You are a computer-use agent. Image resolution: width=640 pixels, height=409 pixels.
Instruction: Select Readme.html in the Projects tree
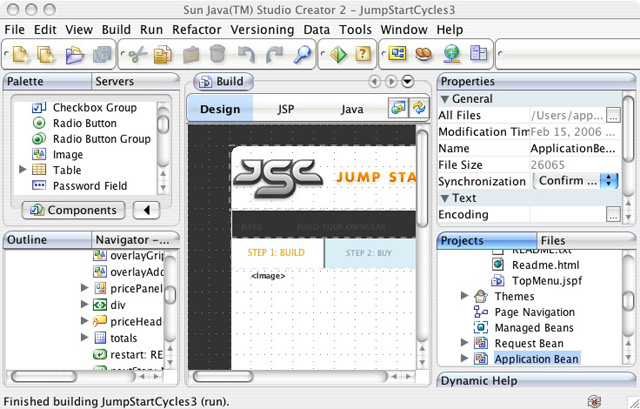(x=535, y=265)
